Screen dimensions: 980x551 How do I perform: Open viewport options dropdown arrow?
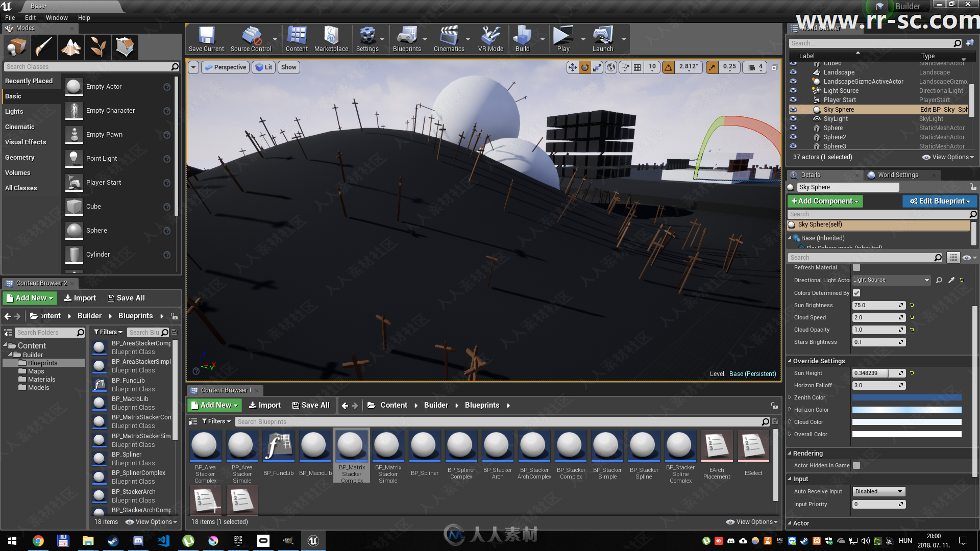click(x=193, y=67)
